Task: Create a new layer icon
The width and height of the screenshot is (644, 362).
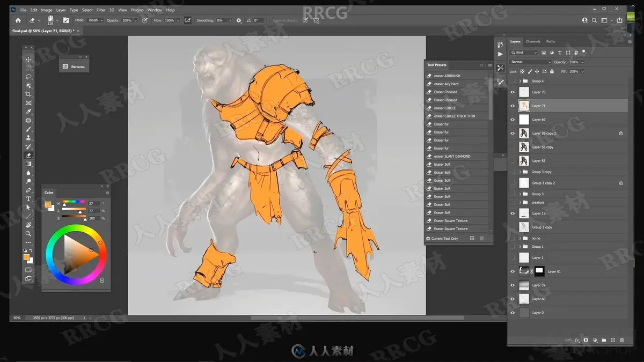Action: click(613, 340)
